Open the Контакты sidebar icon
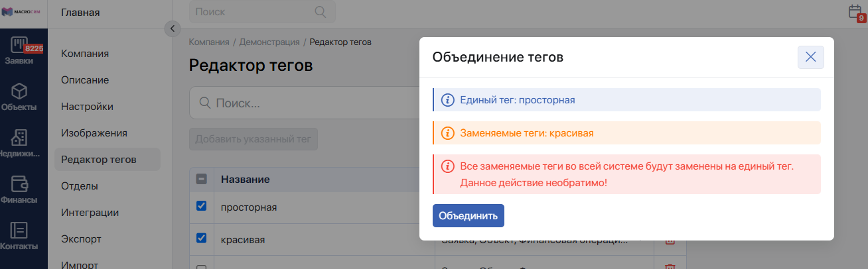 click(x=20, y=230)
